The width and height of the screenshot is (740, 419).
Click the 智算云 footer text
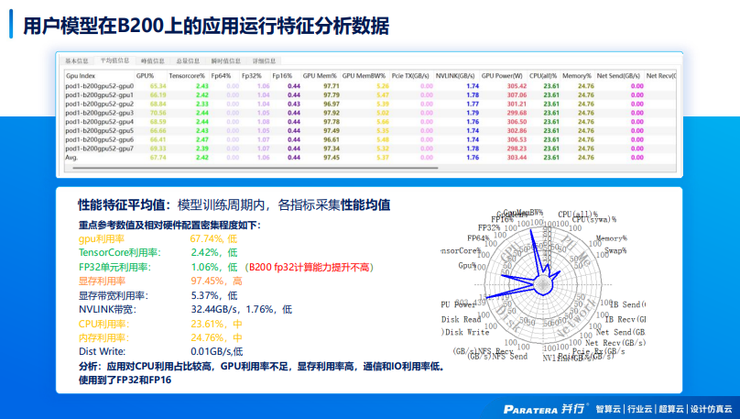pyautogui.click(x=609, y=409)
